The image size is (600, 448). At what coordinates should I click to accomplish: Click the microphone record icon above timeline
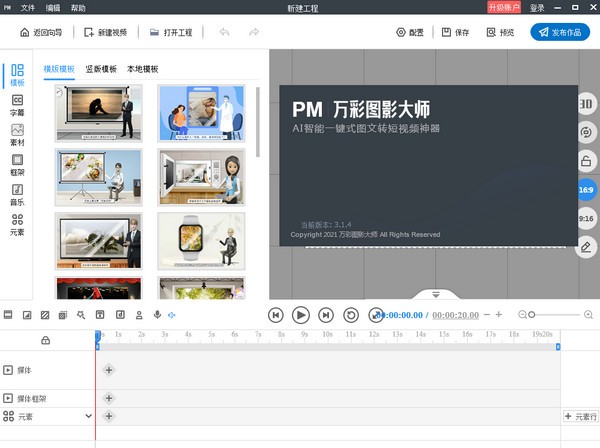[156, 315]
